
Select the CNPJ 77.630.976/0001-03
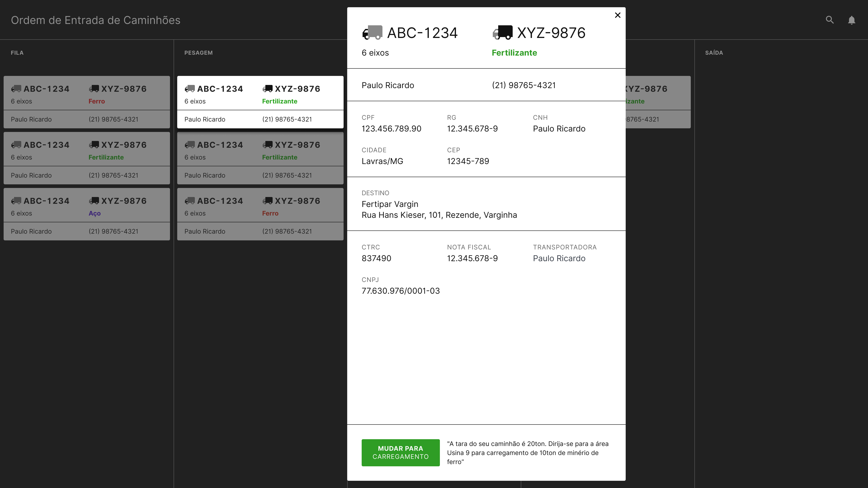tap(401, 291)
